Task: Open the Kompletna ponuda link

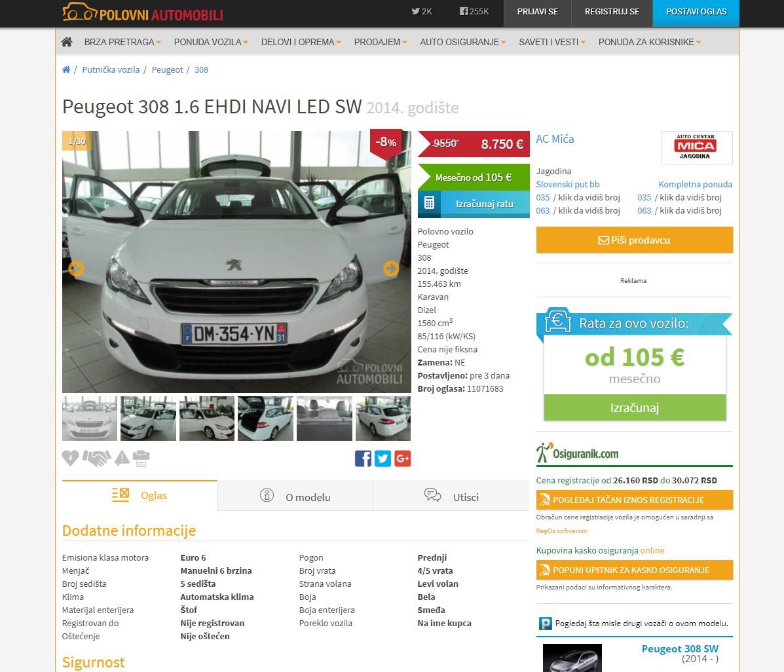Action: (695, 184)
